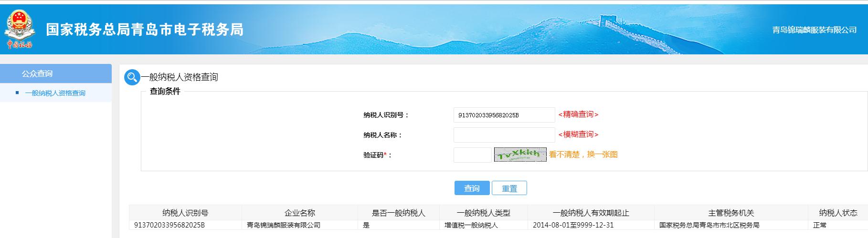Click the 纳税人识别号 column header
The width and height of the screenshot is (868, 238).
tap(185, 213)
